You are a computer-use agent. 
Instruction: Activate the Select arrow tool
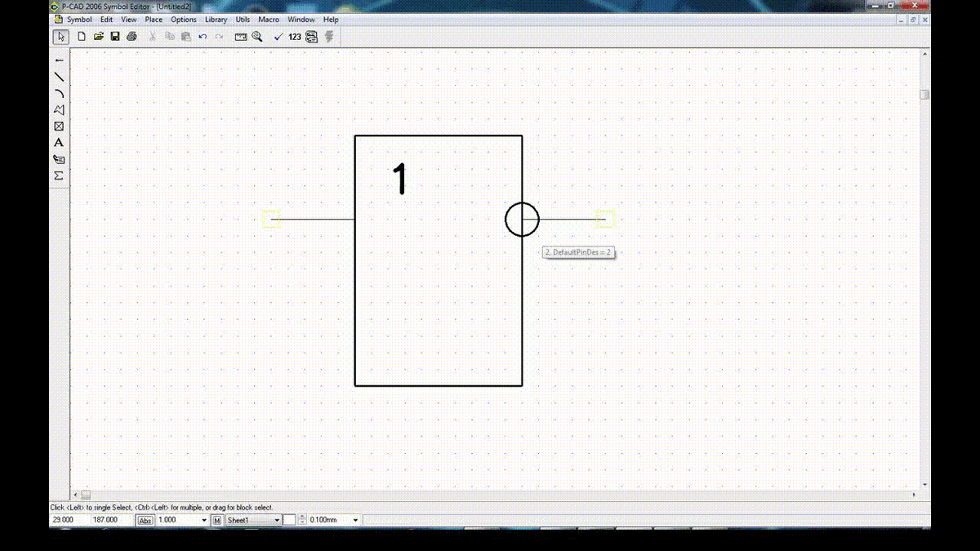coord(60,37)
